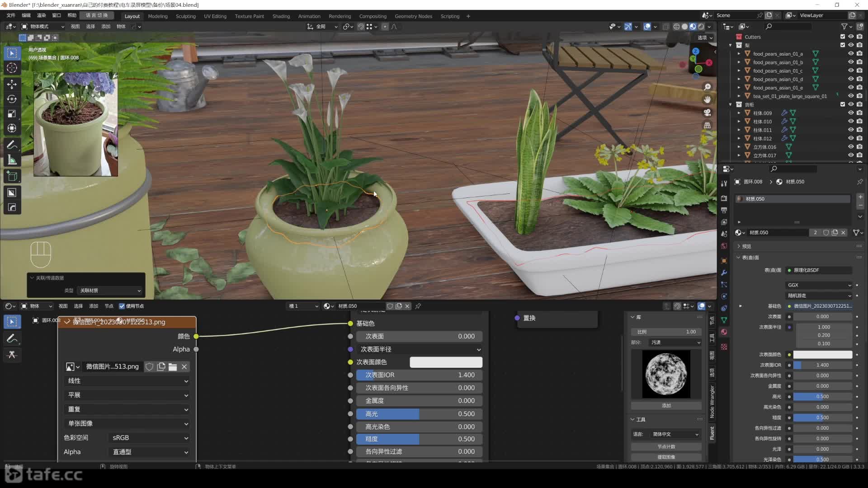Switch to Shading workspace tab

point(281,16)
